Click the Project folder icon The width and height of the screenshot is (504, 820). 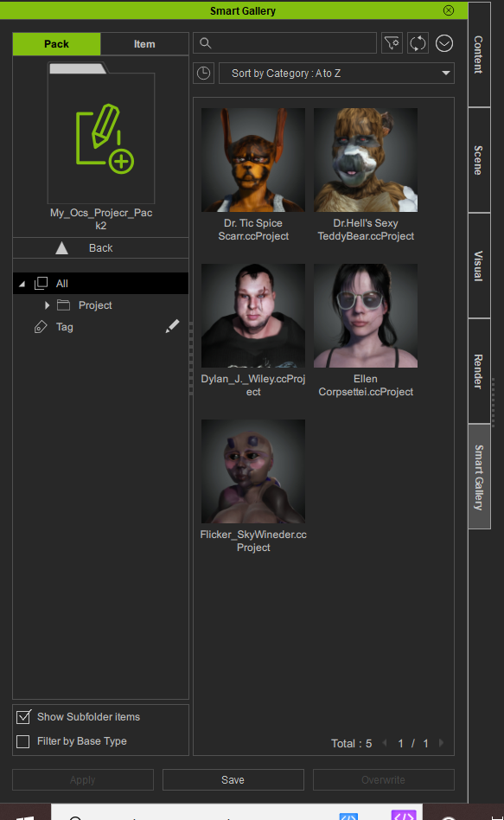[63, 304]
